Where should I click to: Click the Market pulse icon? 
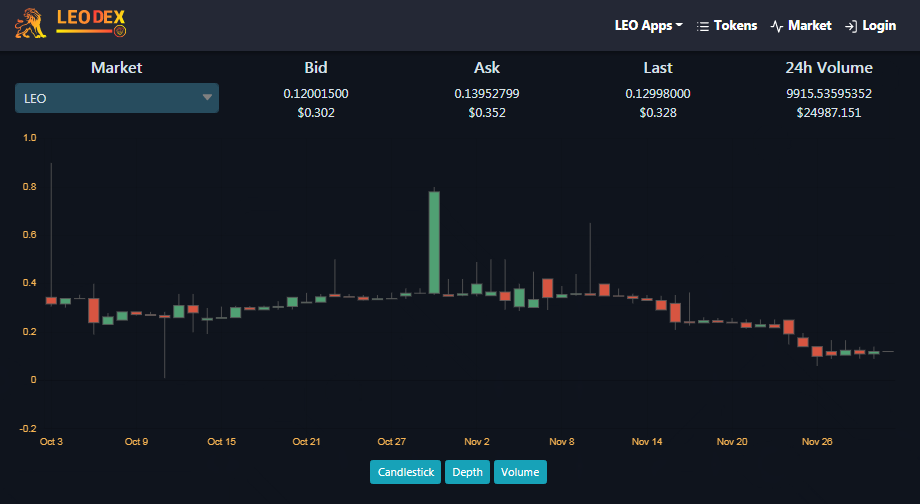tap(776, 26)
